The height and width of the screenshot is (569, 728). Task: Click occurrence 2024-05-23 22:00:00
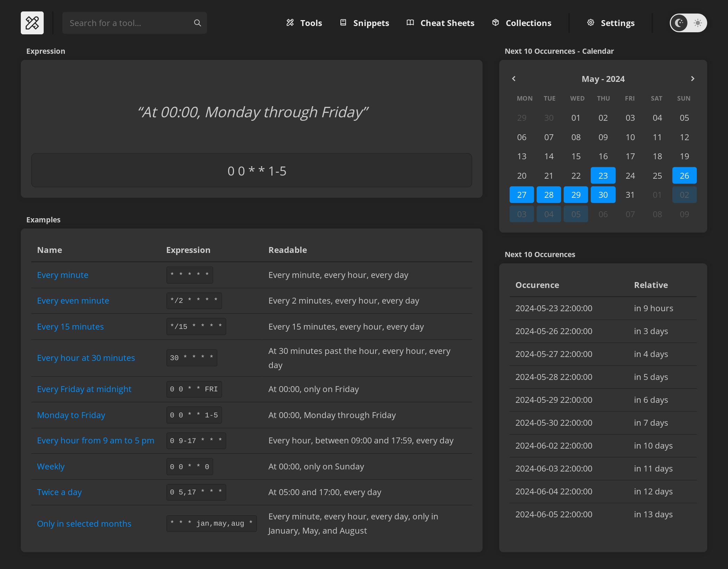coord(554,308)
